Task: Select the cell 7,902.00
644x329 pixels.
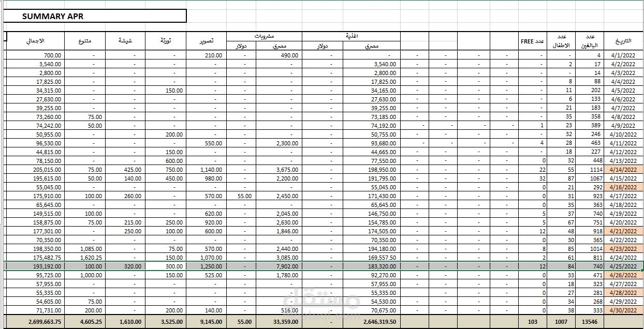Action: [278, 266]
